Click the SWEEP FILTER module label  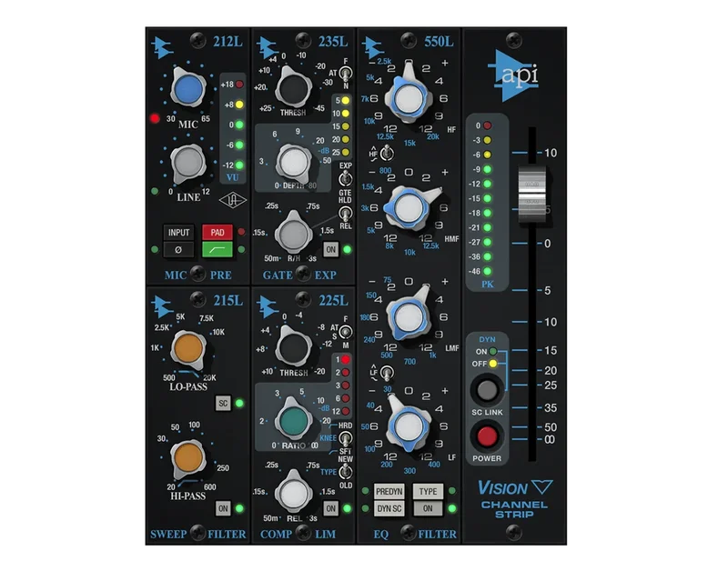[197, 534]
